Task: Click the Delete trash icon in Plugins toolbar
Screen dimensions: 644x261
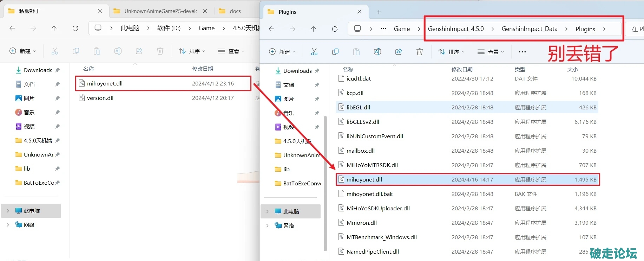Action: 419,52
